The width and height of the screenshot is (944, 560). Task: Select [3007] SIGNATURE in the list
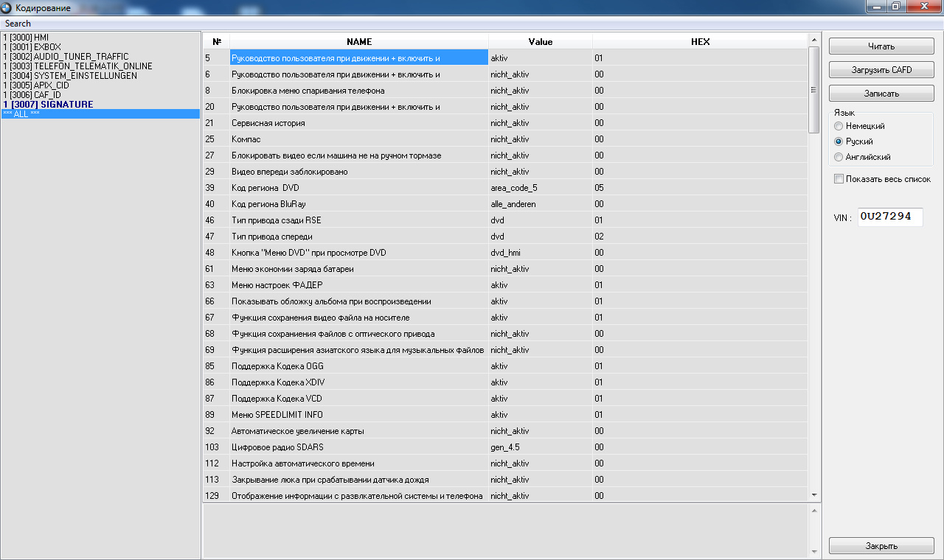(49, 105)
